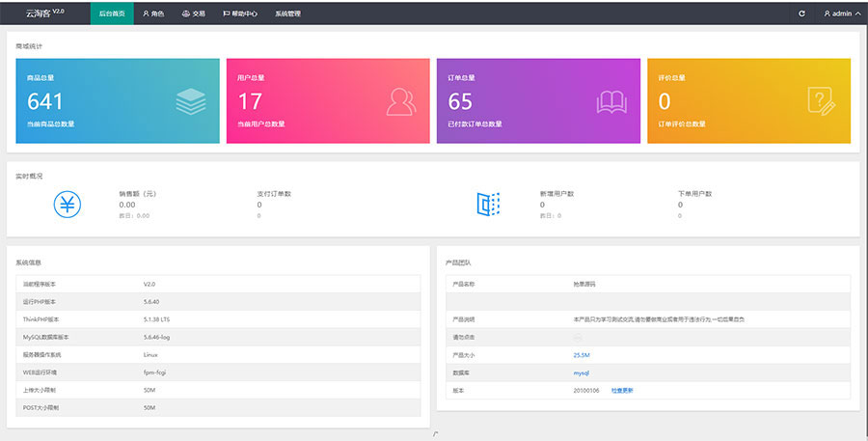Open the 系统管理 menu
Image resolution: width=868 pixels, height=441 pixels.
(287, 14)
